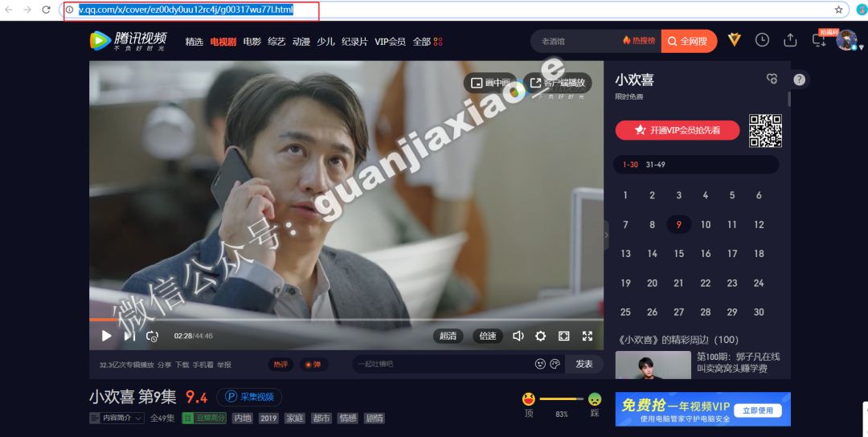Screen dimensions: 868x437
Task: Go to 精选 section
Action: pos(194,42)
